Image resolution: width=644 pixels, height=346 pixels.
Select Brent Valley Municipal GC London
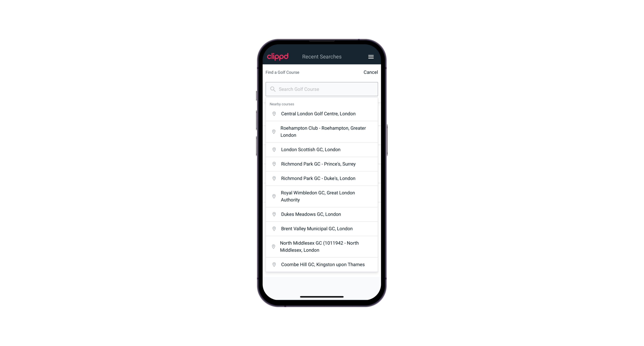322,228
